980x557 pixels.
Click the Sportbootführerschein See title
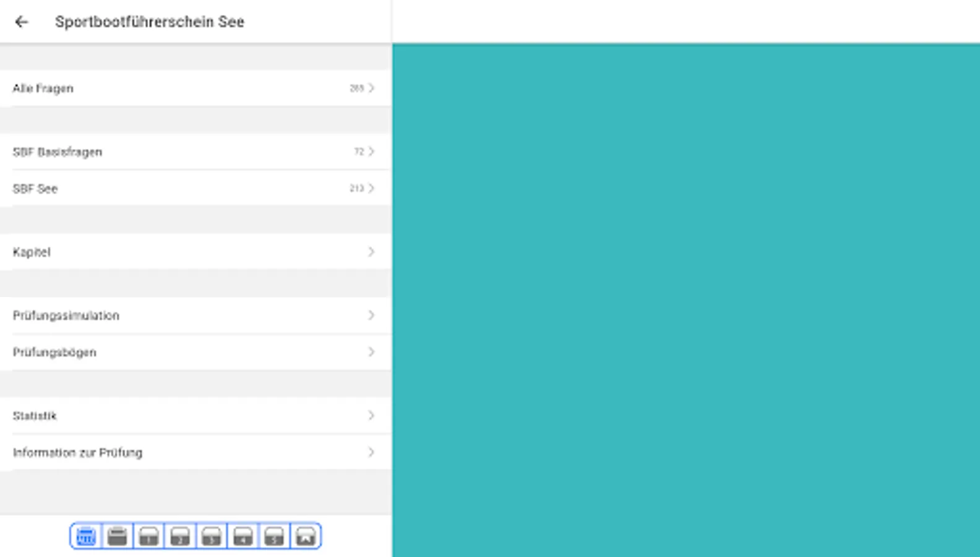pos(150,22)
